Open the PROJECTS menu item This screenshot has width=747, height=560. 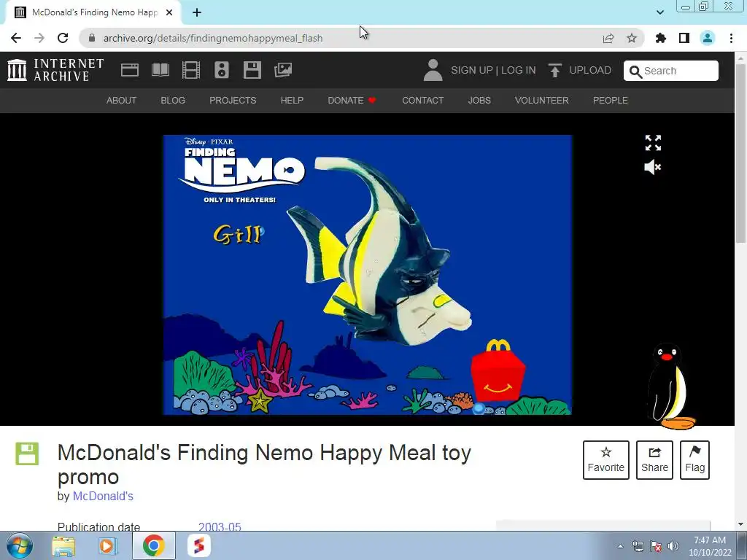pos(233,101)
